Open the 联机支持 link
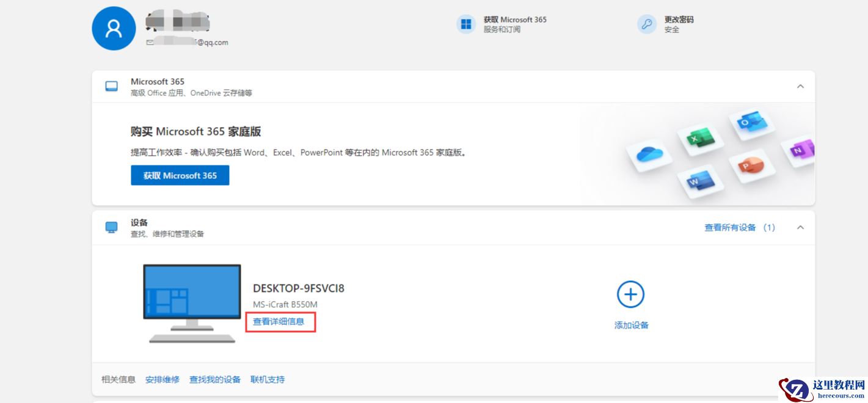868x403 pixels. (x=268, y=379)
